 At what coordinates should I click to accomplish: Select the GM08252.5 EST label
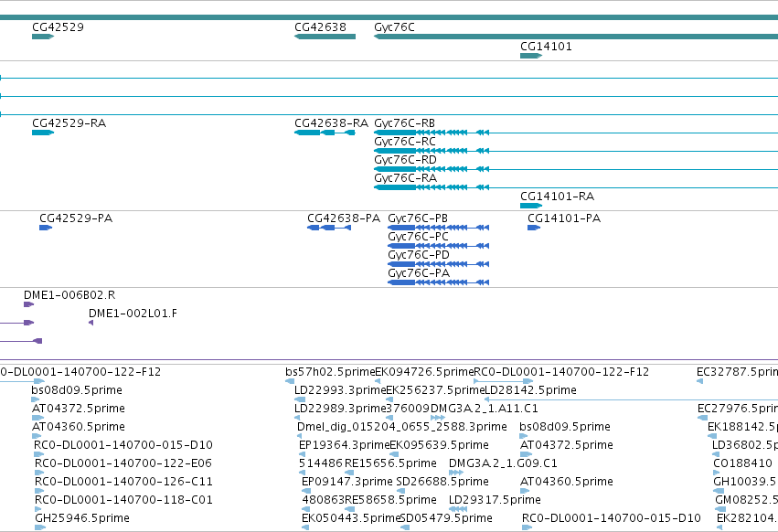pos(746,500)
